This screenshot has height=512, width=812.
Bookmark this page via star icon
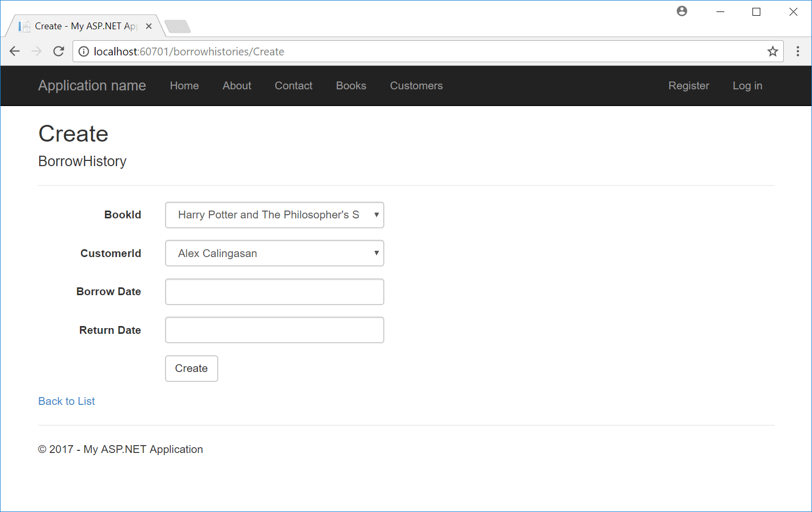773,51
